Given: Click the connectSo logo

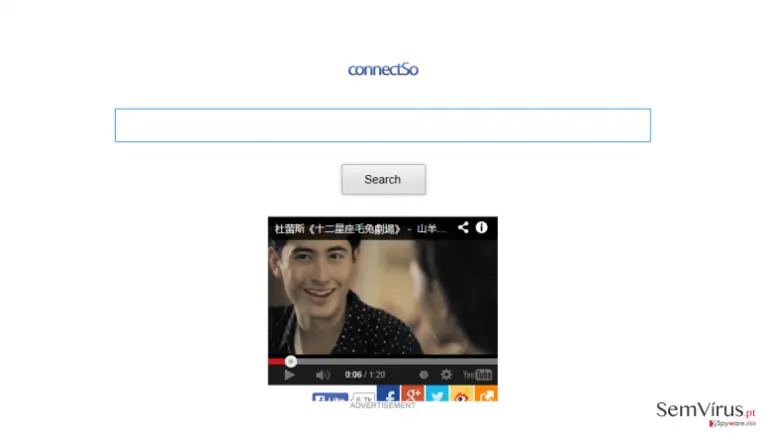Looking at the screenshot, I should (383, 70).
